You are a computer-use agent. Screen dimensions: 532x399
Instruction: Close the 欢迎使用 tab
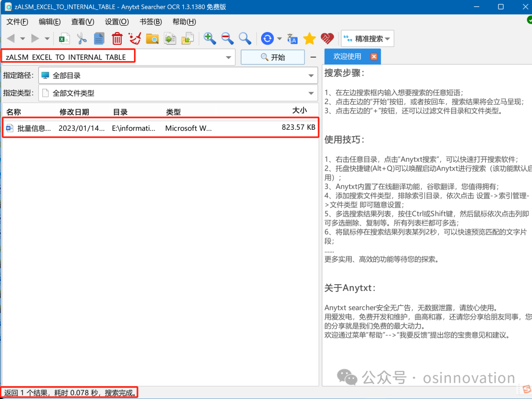click(374, 56)
